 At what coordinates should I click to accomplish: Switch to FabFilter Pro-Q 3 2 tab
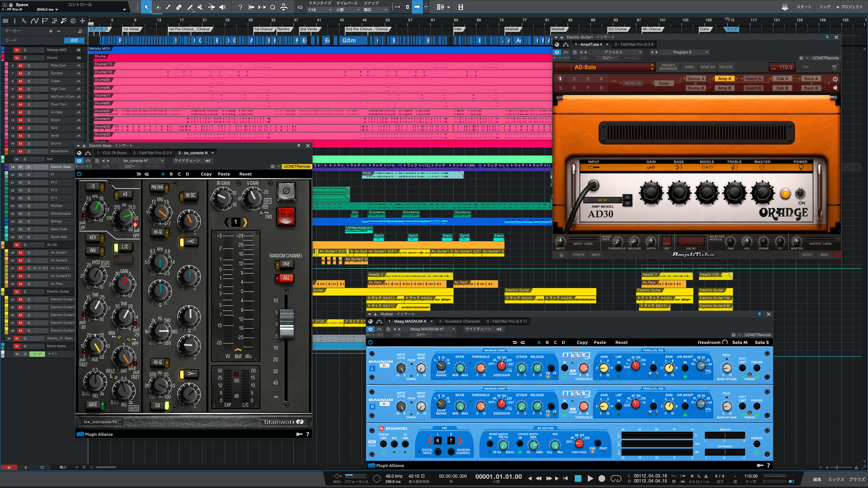(153, 153)
